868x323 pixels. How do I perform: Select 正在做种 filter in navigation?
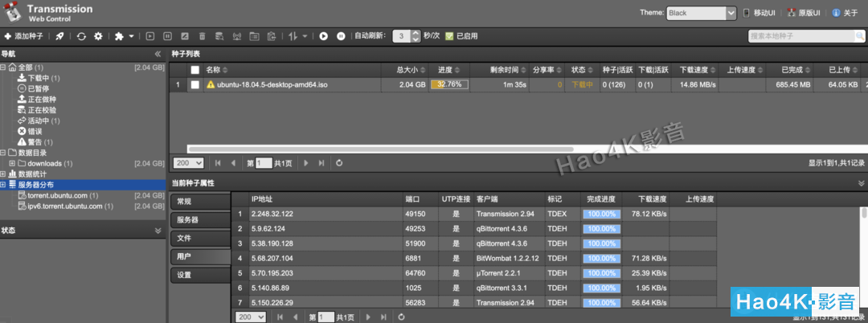coord(36,100)
